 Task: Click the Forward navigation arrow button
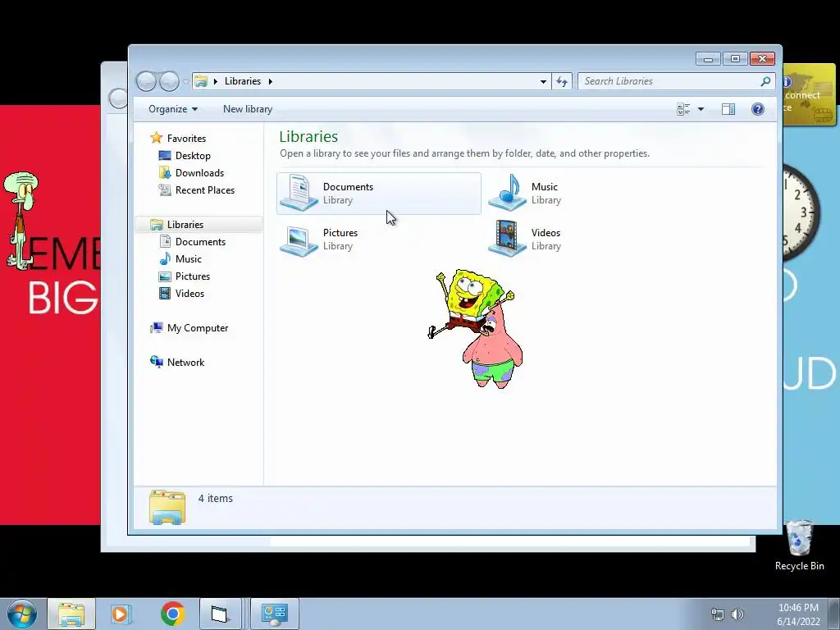point(169,81)
